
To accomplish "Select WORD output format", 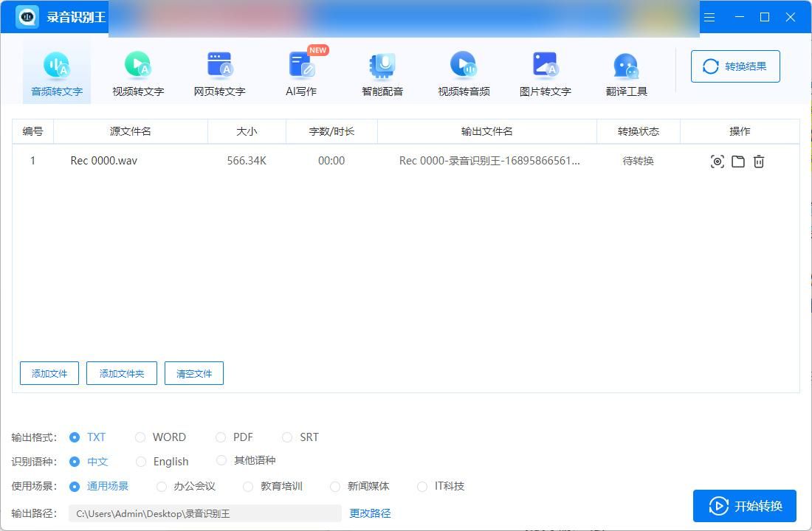I will point(140,437).
